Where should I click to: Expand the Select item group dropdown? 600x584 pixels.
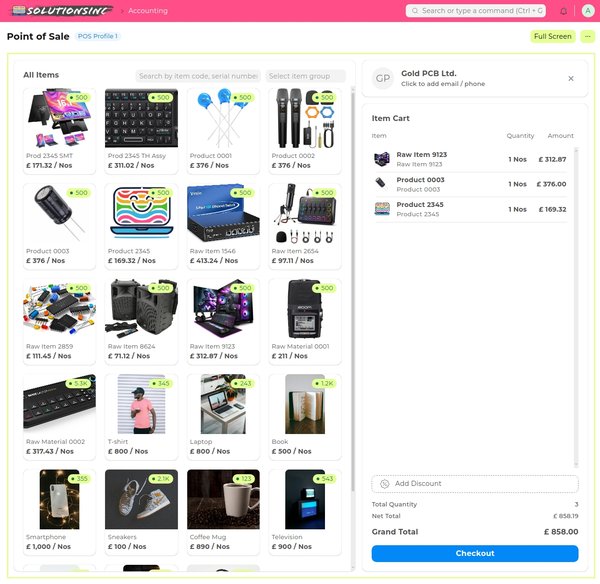[x=305, y=76]
